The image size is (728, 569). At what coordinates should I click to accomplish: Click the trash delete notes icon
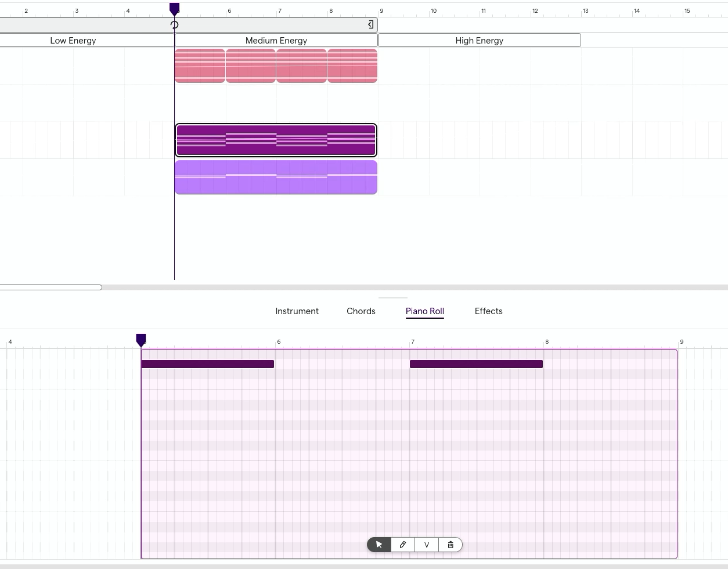[451, 545]
